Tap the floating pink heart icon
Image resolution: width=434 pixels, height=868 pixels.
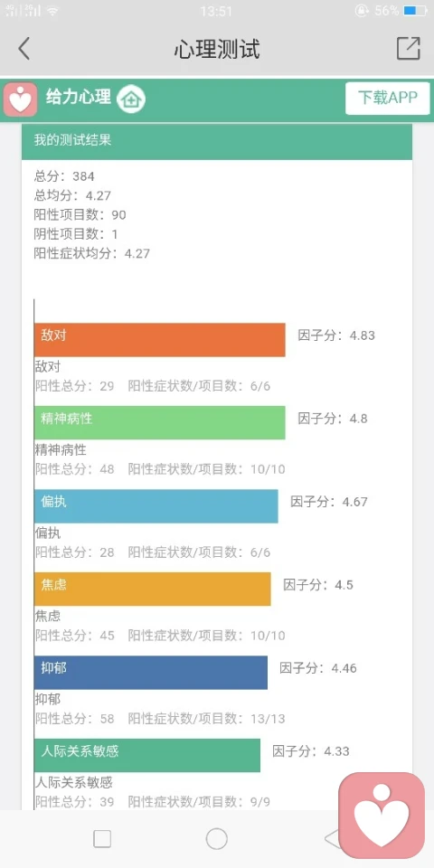pos(382,816)
